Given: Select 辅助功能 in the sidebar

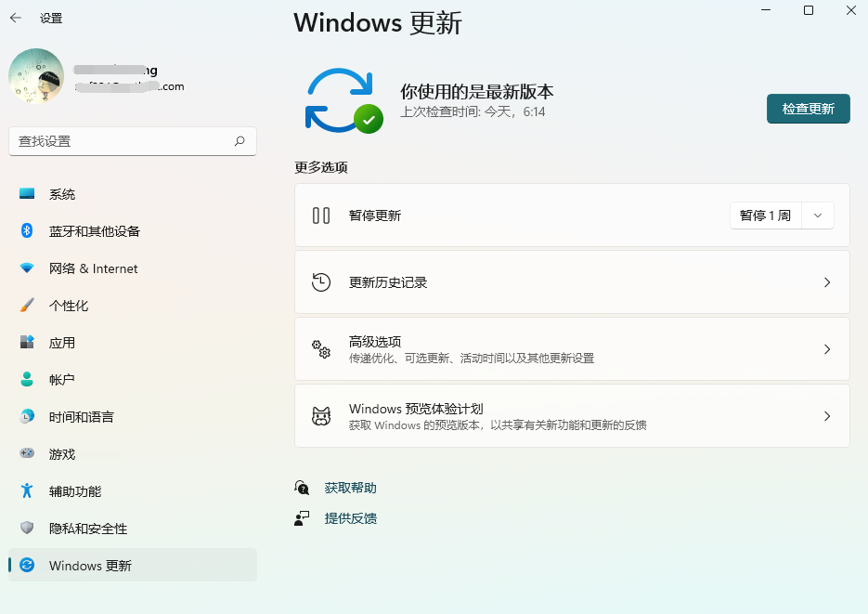Looking at the screenshot, I should click(x=133, y=490).
